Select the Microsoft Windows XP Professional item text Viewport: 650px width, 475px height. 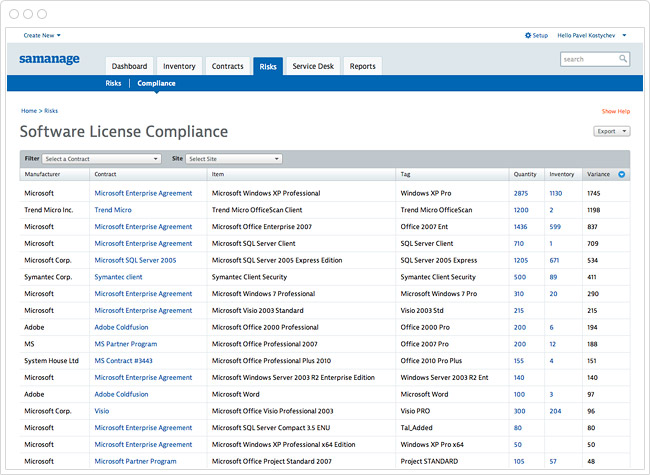pyautogui.click(x=266, y=193)
